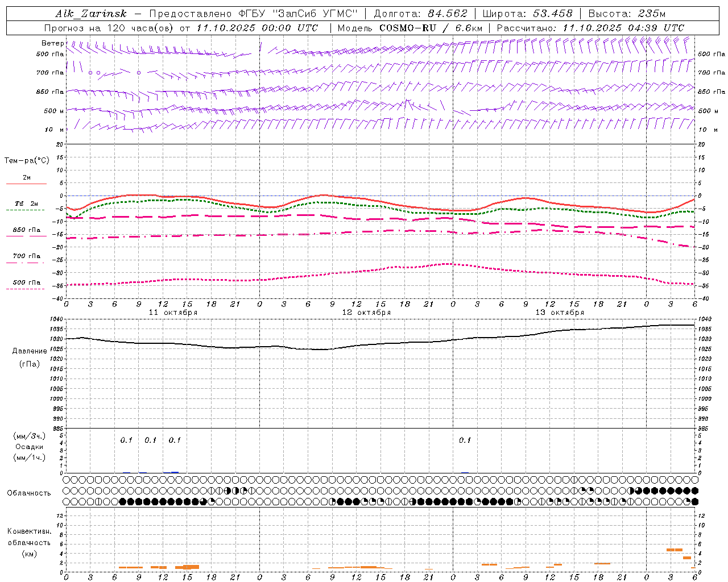Click the 'Конвективн.' convective cloud label
Viewport: 728px width, 582px height.
29,531
